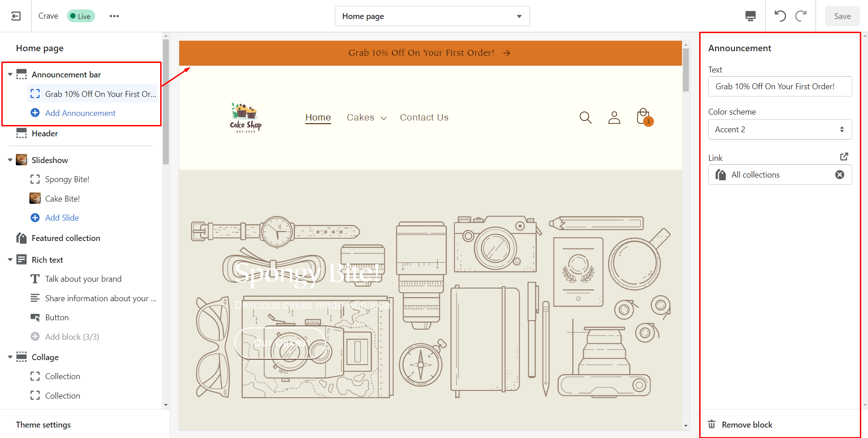Image resolution: width=868 pixels, height=438 pixels.
Task: Open the Home page template dropdown
Action: (x=432, y=16)
